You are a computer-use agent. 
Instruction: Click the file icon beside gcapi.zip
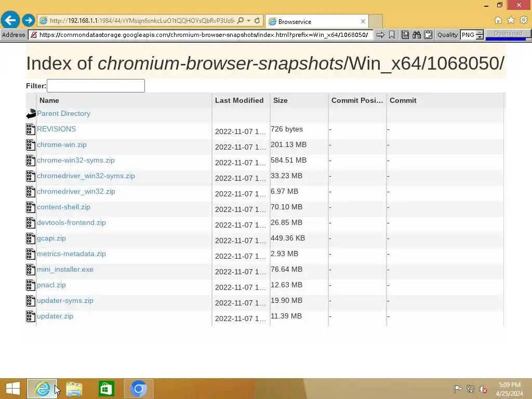(x=31, y=238)
